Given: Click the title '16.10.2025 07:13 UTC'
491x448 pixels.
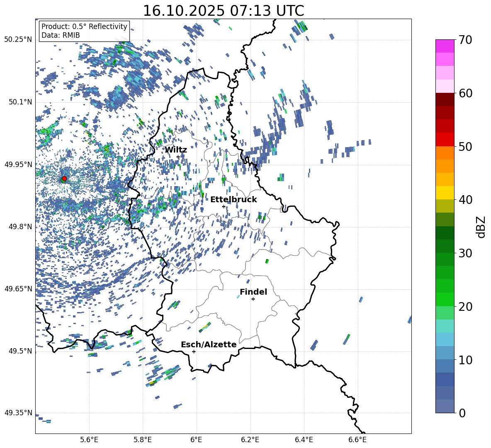Looking at the screenshot, I should point(223,11).
